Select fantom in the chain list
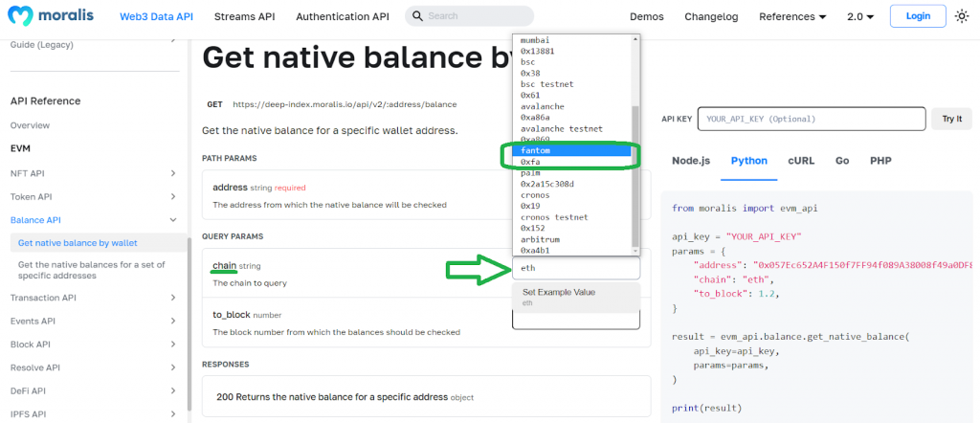Image resolution: width=980 pixels, height=423 pixels. click(572, 150)
